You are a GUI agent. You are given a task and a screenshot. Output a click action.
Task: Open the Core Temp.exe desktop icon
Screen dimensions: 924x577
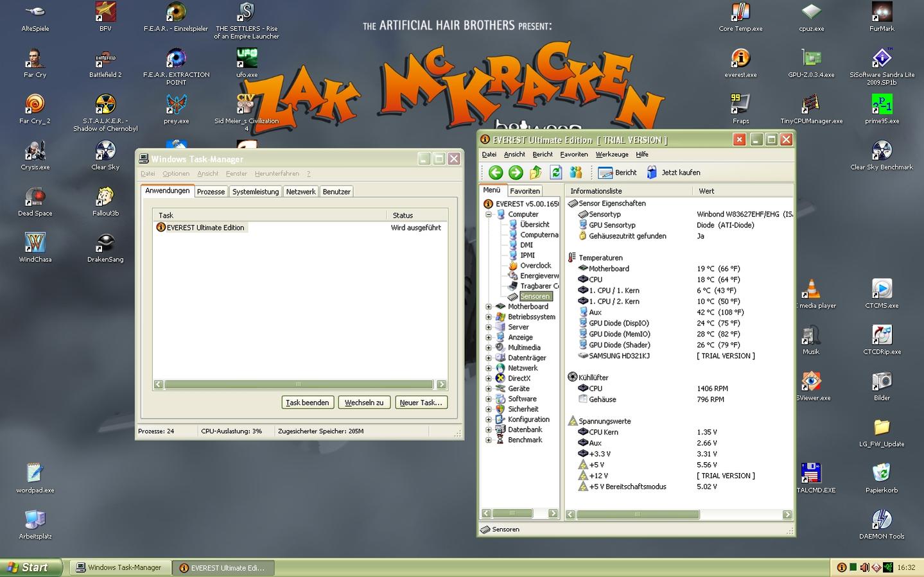(740, 17)
